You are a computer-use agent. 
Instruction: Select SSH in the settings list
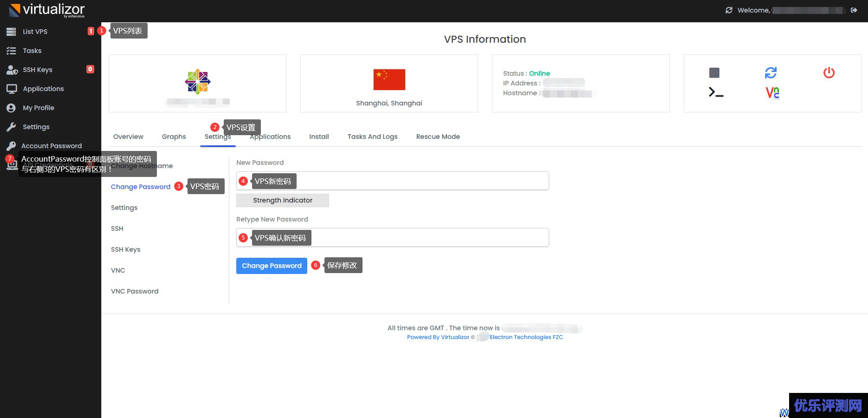coord(117,229)
